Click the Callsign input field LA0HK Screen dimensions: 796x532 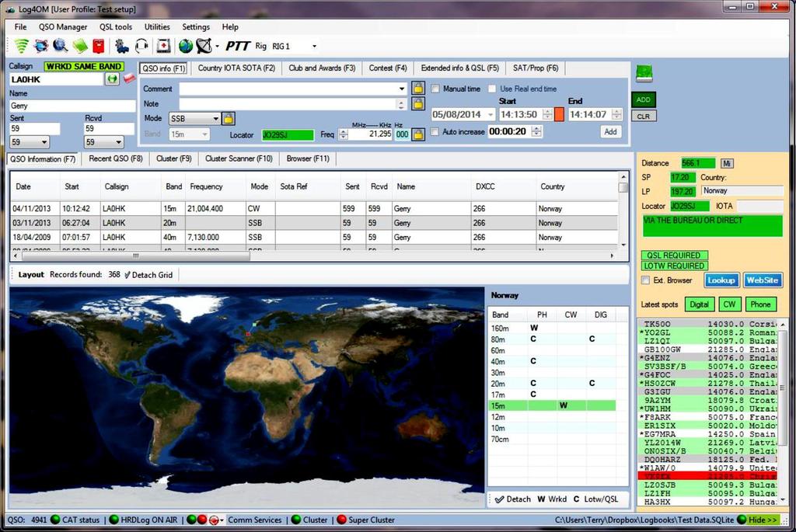(x=56, y=79)
